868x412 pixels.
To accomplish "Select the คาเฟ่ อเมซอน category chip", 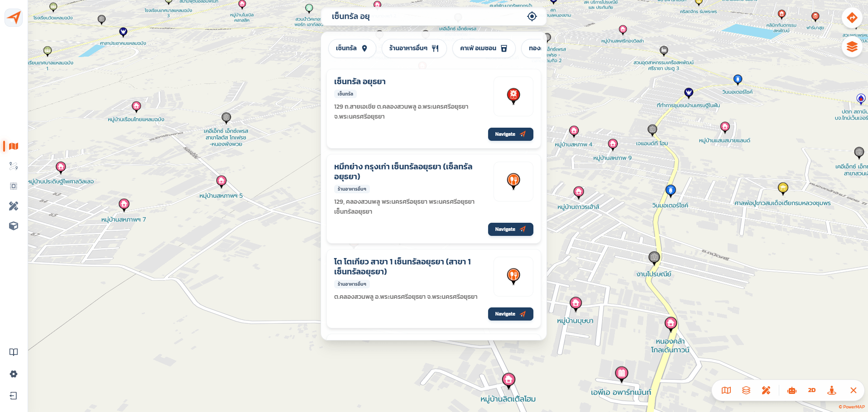I will click(x=484, y=48).
